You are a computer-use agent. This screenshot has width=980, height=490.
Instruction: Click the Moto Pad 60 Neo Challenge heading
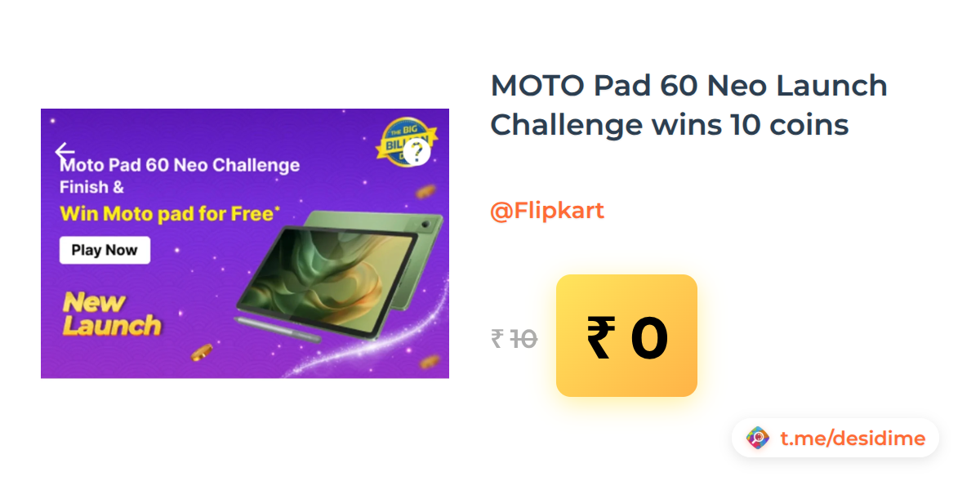180,165
